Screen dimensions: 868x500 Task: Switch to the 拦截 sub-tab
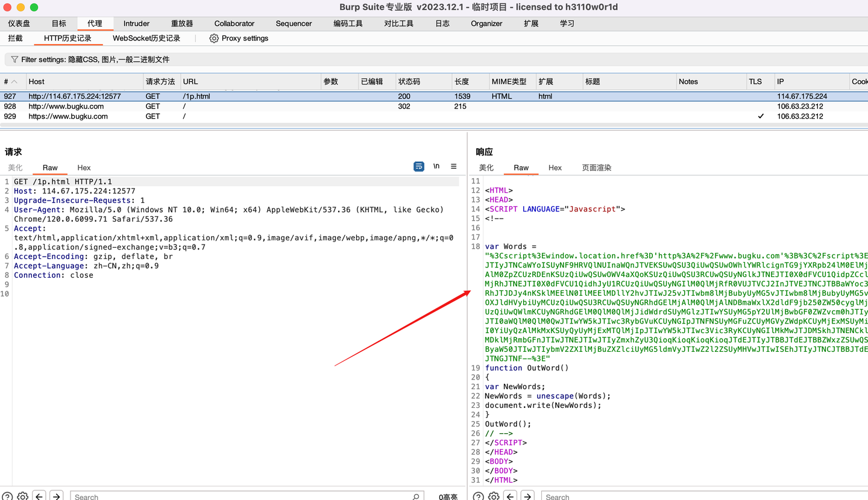pos(15,38)
